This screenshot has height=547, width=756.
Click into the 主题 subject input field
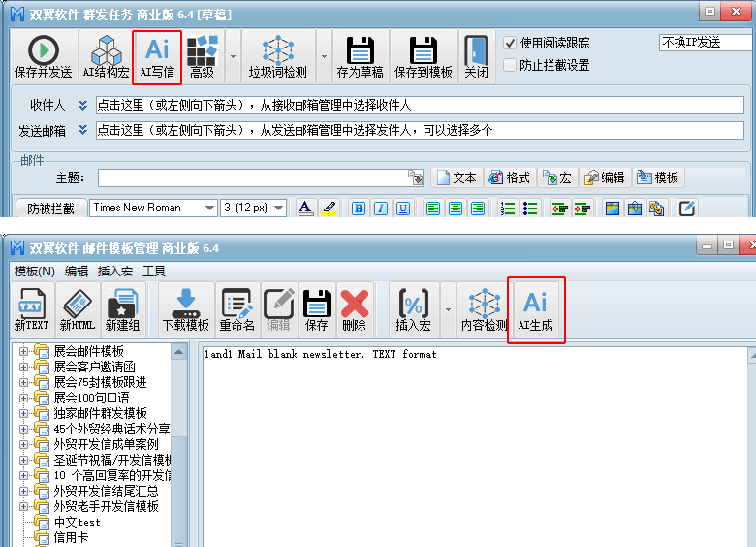click(x=254, y=177)
